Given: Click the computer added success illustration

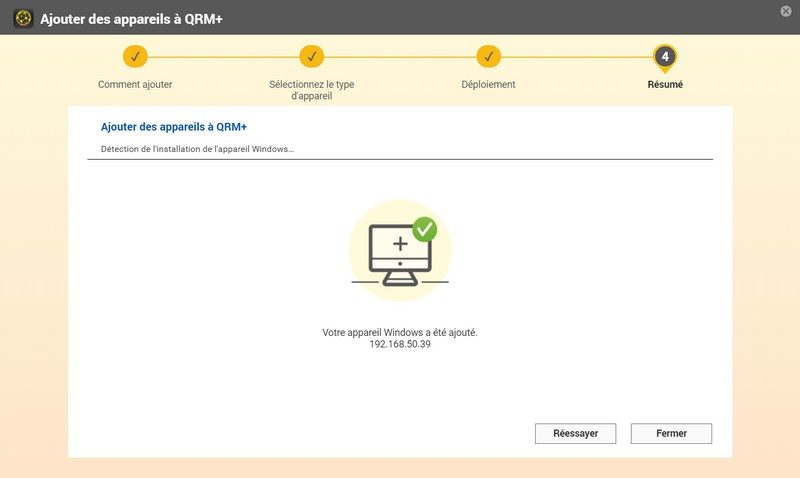Looking at the screenshot, I should tap(400, 250).
